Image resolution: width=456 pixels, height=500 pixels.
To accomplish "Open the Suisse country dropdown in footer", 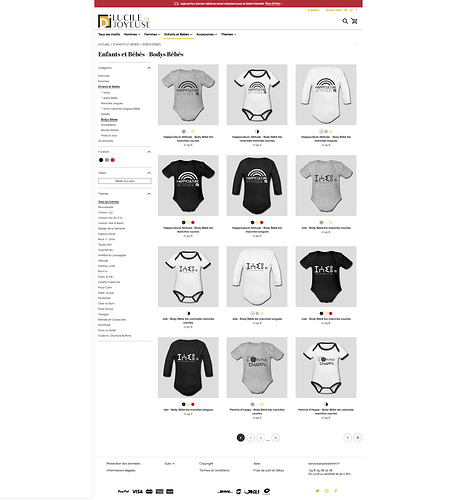I will click(169, 464).
